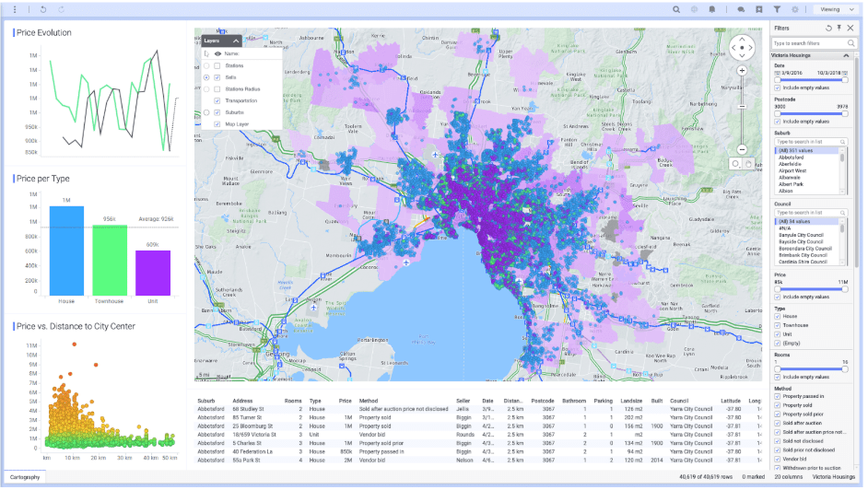868x490 pixels.
Task: Open notifications bell icon
Action: coord(712,9)
